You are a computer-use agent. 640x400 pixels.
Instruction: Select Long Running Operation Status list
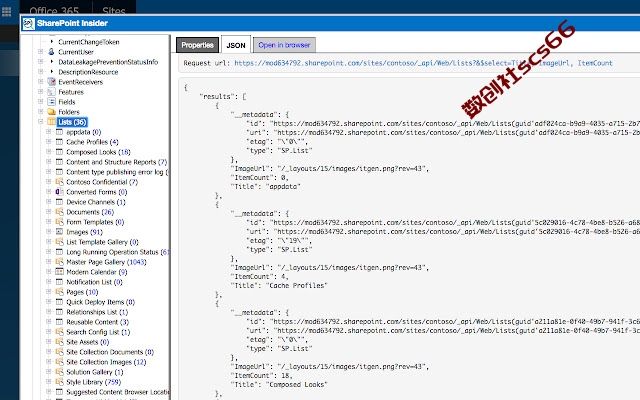[117, 252]
